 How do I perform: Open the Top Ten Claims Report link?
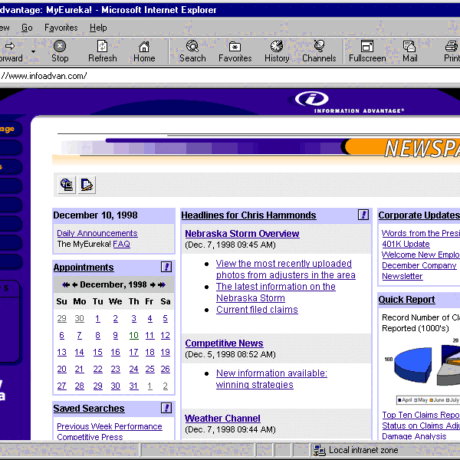pos(421,415)
